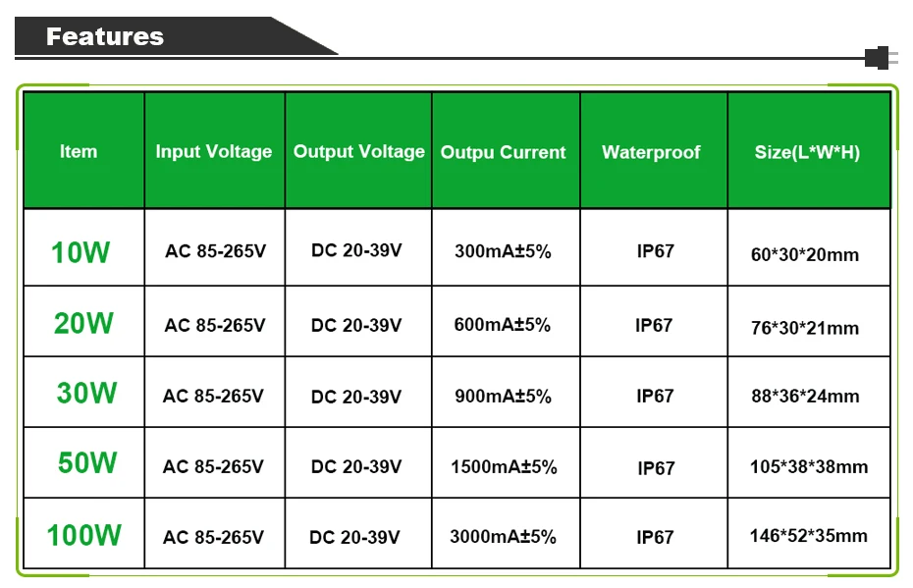This screenshot has height=588, width=913.
Task: Click the 10W item label
Action: pyautogui.click(x=81, y=252)
